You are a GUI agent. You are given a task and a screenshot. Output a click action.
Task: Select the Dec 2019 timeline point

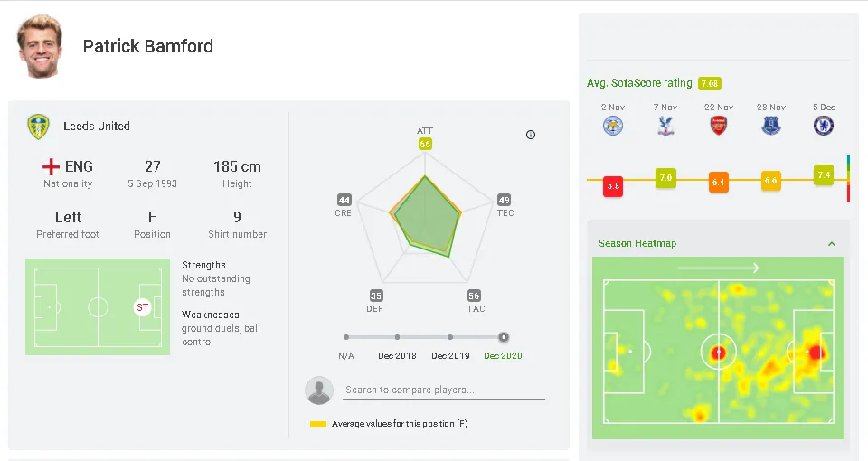(x=449, y=337)
